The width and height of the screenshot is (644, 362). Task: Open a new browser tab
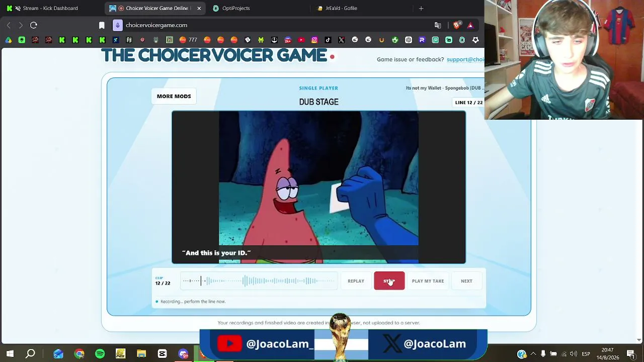421,8
